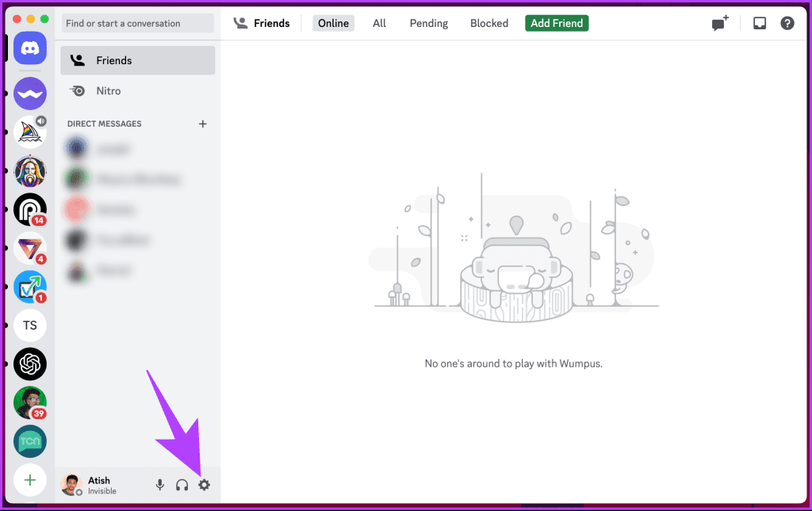The image size is (812, 511).
Task: Open User Settings with the gear icon
Action: pos(205,484)
